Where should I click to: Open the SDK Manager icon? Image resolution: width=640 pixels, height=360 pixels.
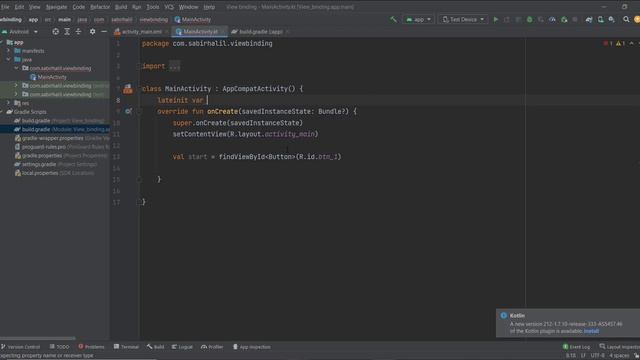(612, 19)
